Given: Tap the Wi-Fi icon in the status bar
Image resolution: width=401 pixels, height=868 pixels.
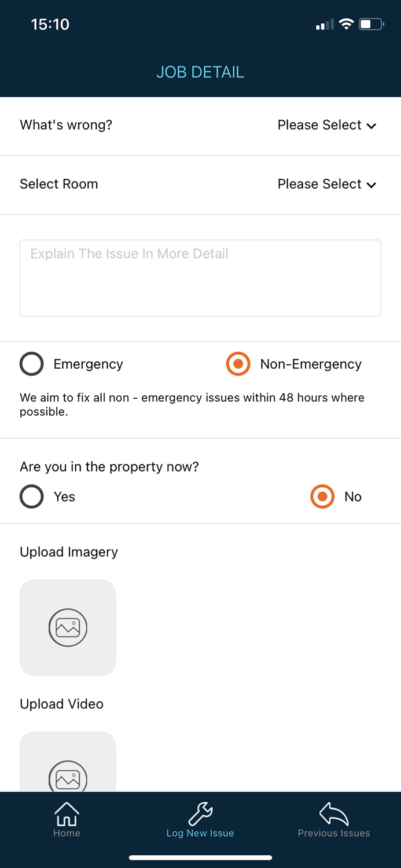Looking at the screenshot, I should (346, 24).
